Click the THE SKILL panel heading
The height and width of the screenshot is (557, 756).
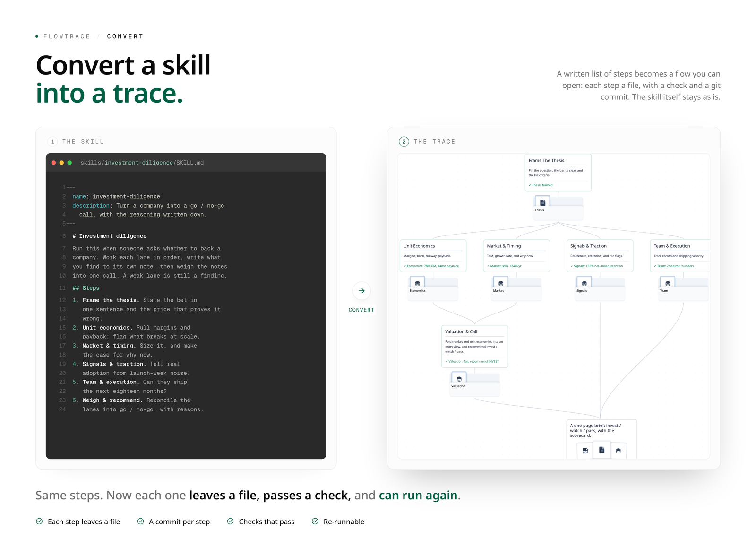coord(83,142)
